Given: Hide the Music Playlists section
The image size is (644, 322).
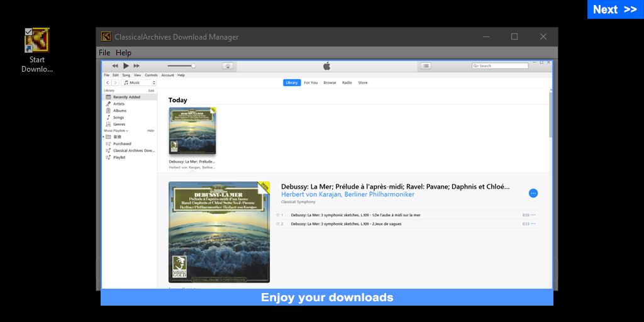Looking at the screenshot, I should coord(150,131).
